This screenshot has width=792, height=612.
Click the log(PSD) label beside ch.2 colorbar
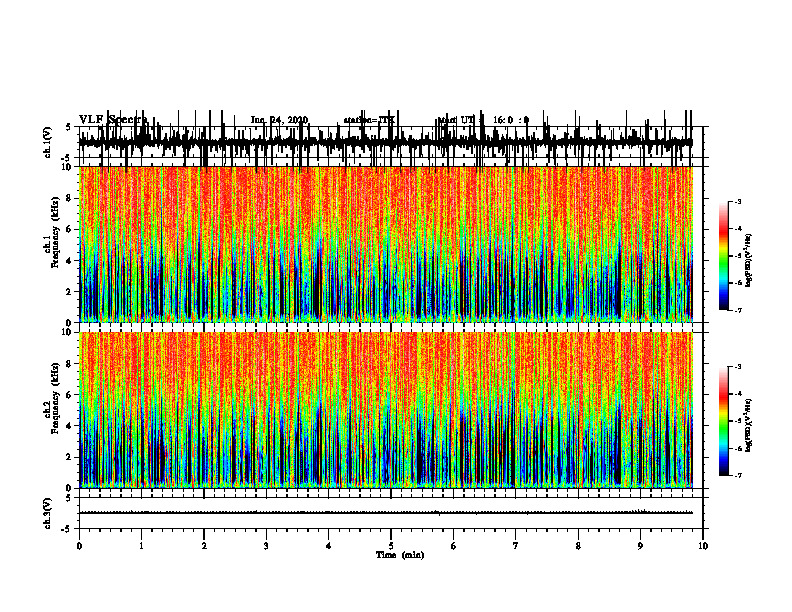(749, 425)
